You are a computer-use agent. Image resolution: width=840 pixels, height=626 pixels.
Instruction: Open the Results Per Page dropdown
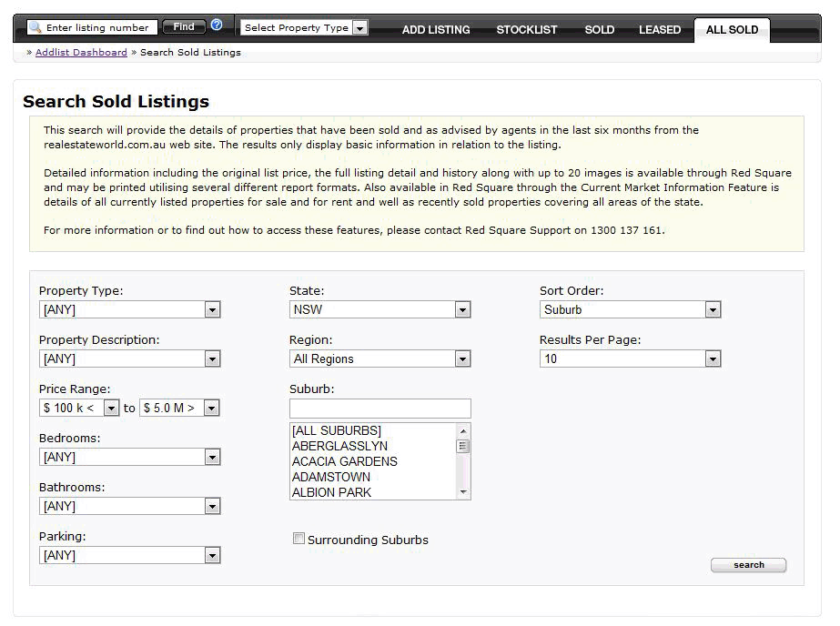pos(630,358)
